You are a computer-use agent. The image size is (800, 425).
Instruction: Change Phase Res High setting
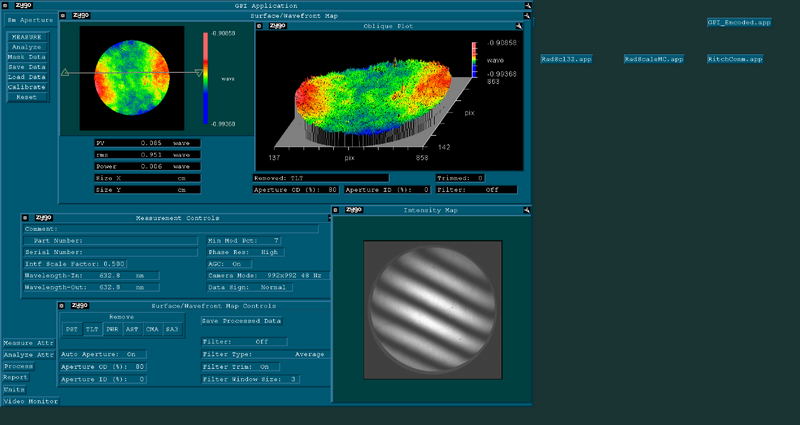point(245,252)
